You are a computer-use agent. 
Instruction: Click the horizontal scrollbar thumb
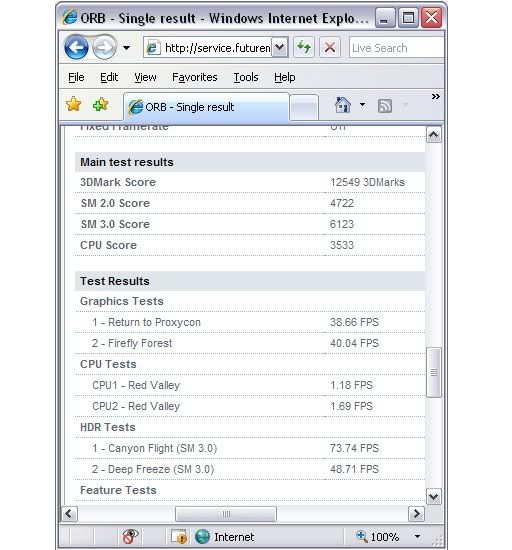[226, 514]
